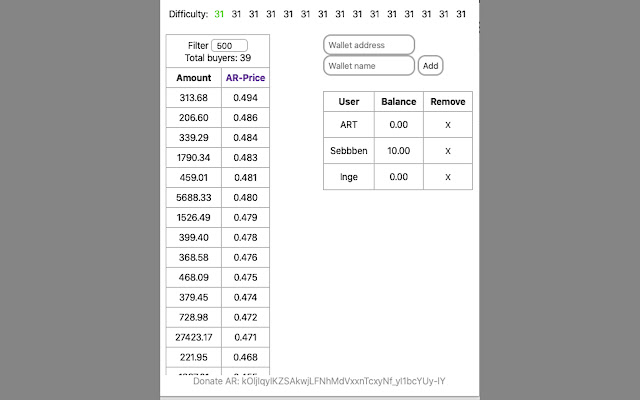This screenshot has width=640, height=400.
Task: Click the 1790.34 amount cell
Action: coord(194,158)
